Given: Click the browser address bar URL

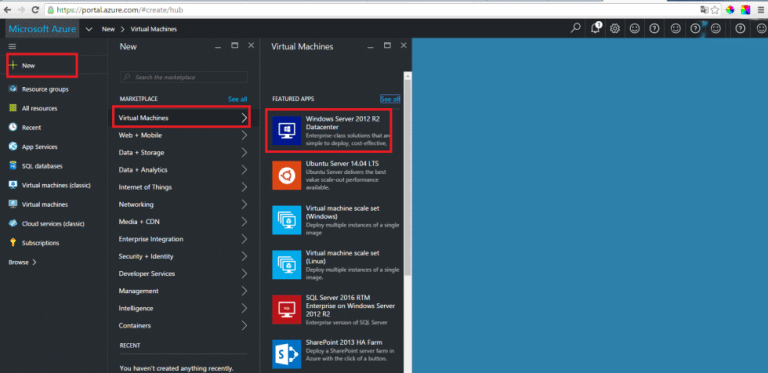Looking at the screenshot, I should (121, 10).
